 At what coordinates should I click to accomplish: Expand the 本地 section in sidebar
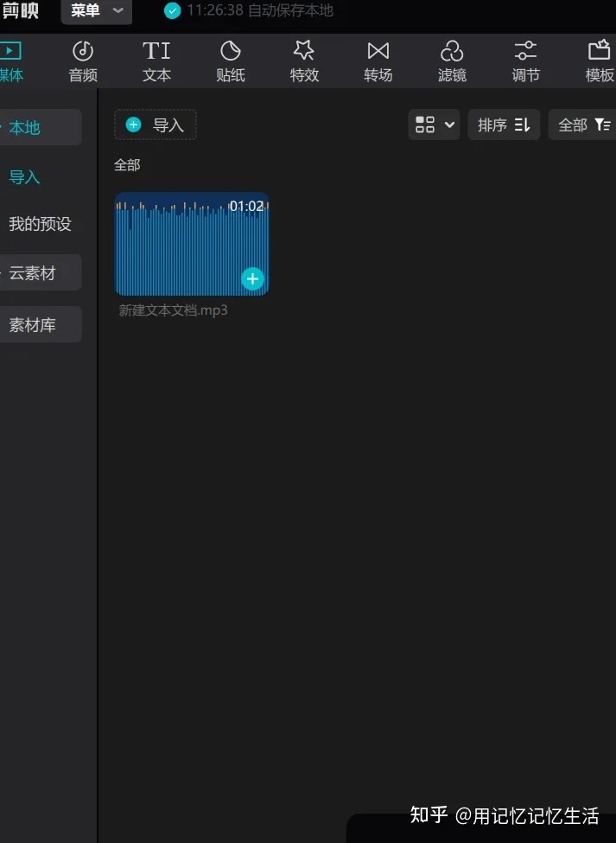point(26,128)
